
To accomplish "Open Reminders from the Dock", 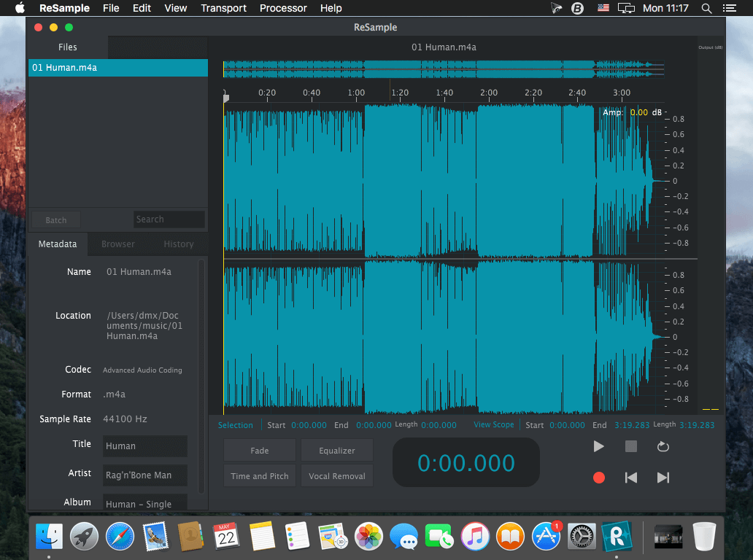I will (x=297, y=536).
